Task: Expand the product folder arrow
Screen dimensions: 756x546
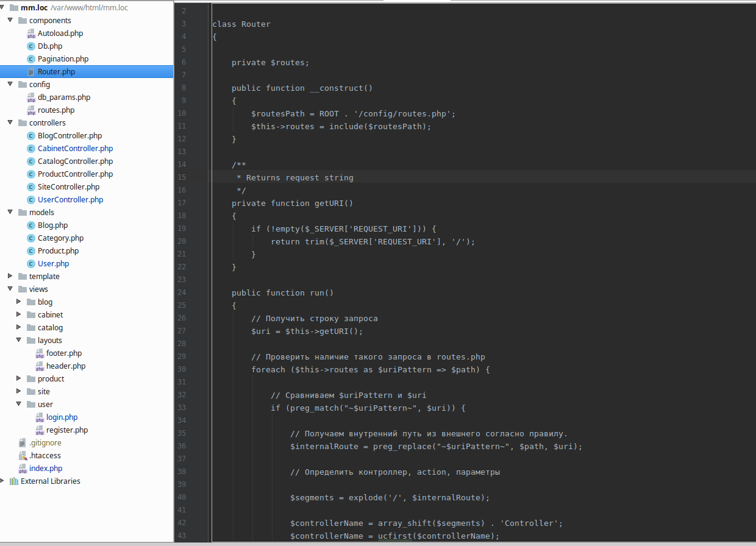Action: (18, 379)
